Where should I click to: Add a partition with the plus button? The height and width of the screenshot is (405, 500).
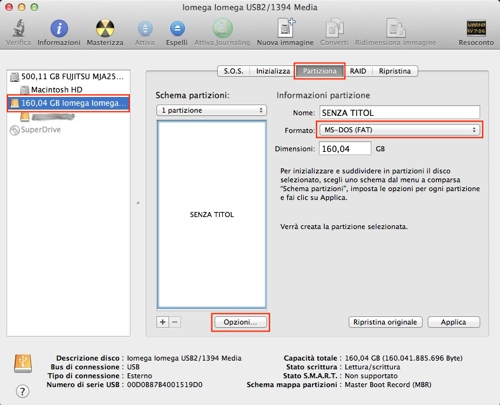click(x=163, y=322)
